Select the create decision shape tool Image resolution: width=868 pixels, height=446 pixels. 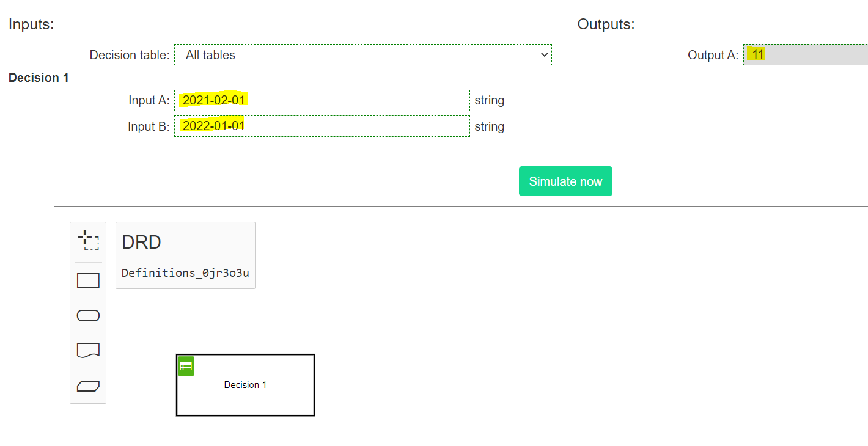(x=88, y=280)
